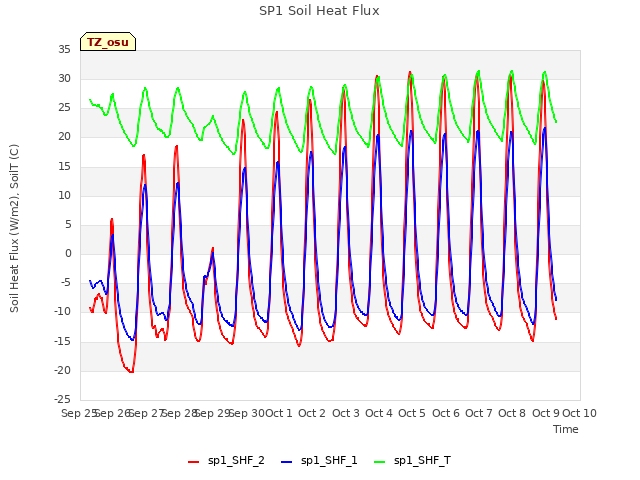The image size is (640, 480).
Task: Click the Oct 10 x-axis tick label
Action: coord(580,413)
